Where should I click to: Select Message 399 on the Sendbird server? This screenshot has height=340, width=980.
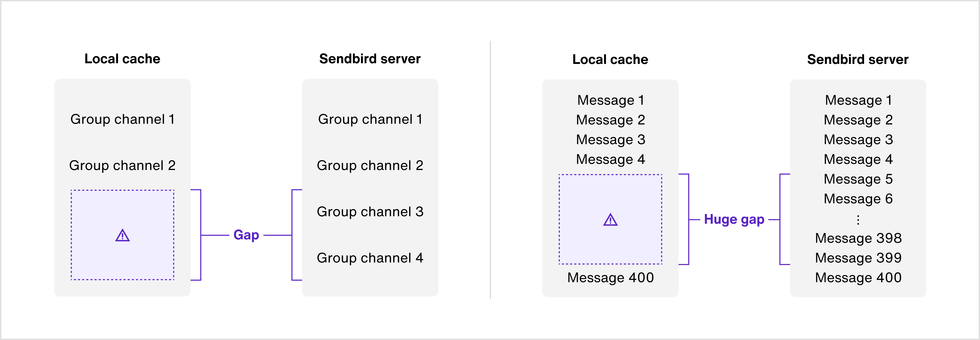point(858,258)
